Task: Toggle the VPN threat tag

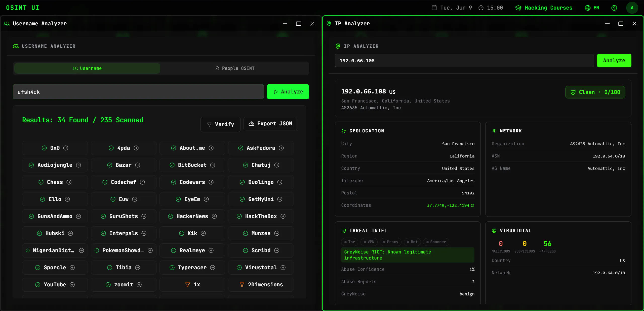Action: pos(369,242)
